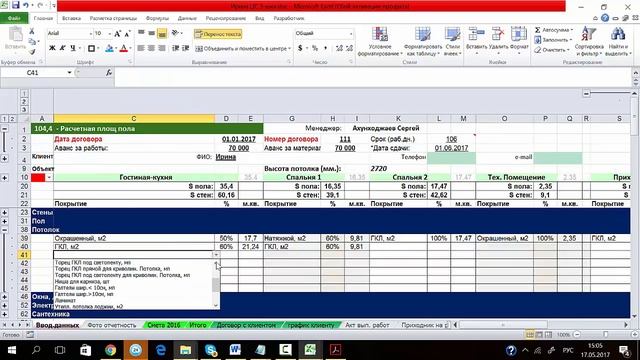Open Форматировать как таблицу
The height and width of the screenshot is (360, 640).
(422, 42)
